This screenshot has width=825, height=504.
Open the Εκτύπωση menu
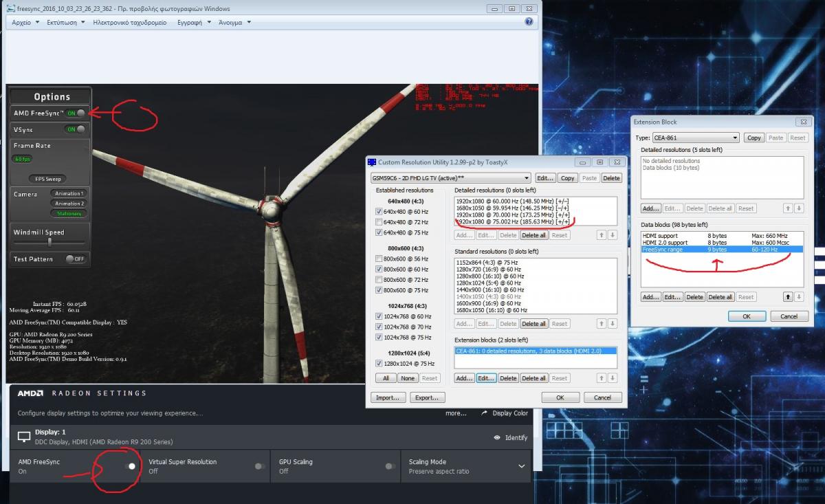(66, 22)
